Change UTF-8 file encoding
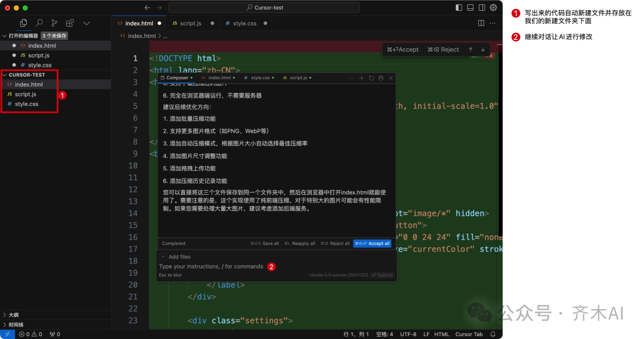 [x=408, y=334]
